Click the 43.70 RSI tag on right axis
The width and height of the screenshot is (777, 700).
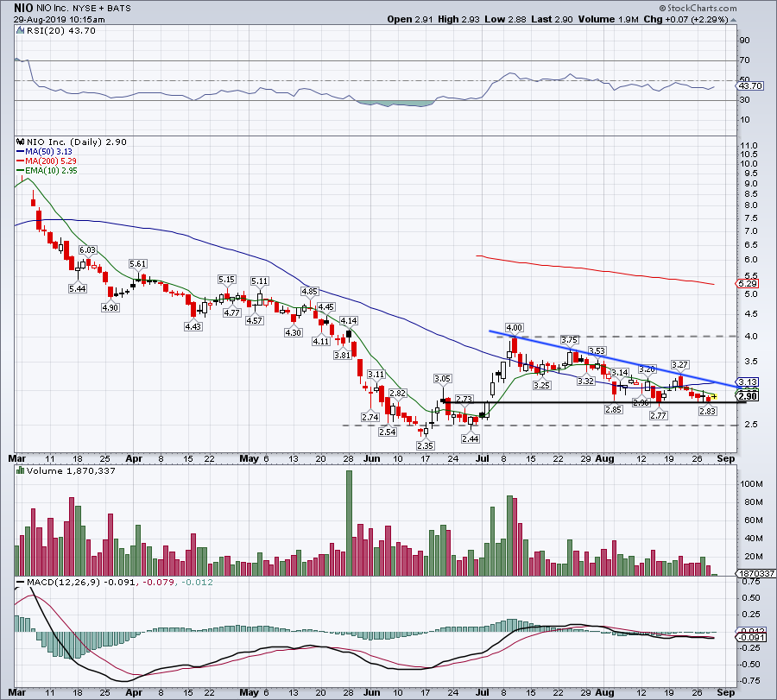(750, 85)
